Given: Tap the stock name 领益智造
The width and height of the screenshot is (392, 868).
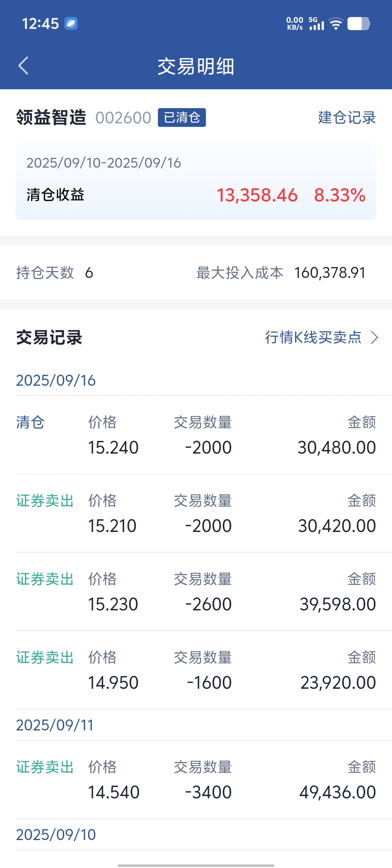Looking at the screenshot, I should 51,118.
